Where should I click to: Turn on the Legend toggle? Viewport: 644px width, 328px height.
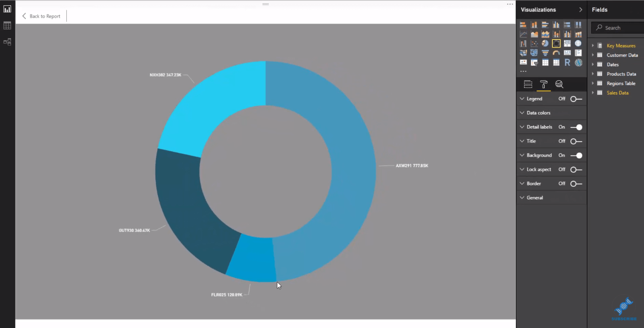click(576, 99)
